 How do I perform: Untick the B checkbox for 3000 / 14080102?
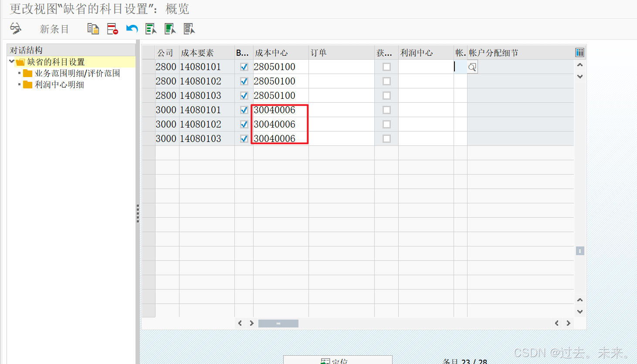[x=244, y=125]
